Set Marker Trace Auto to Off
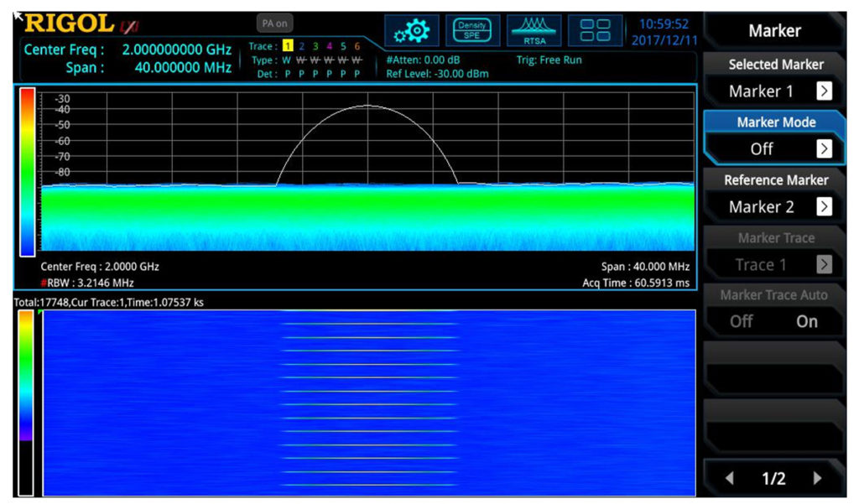The height and width of the screenshot is (504, 859). [740, 320]
